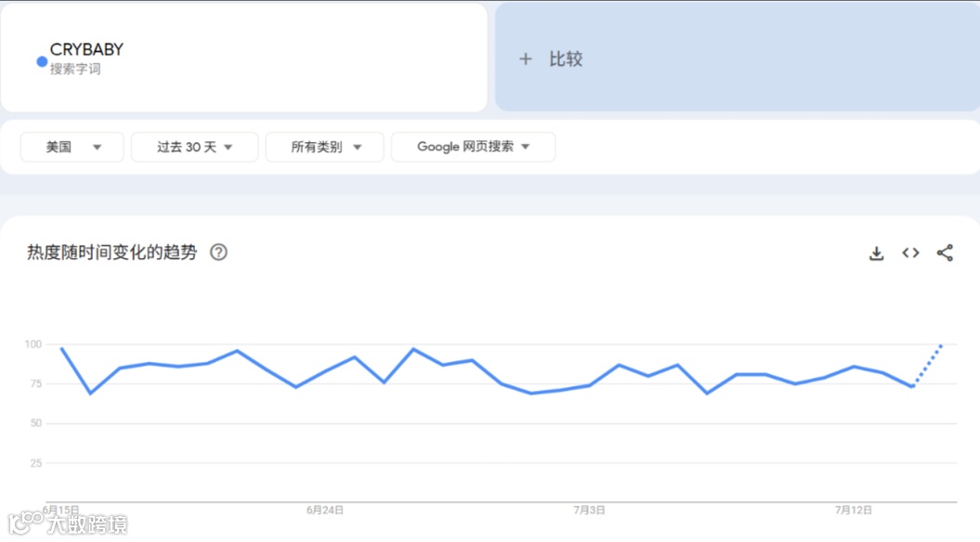Viewport: 980px width, 542px height.
Task: Edit the CRYBABY search term
Action: click(x=87, y=49)
